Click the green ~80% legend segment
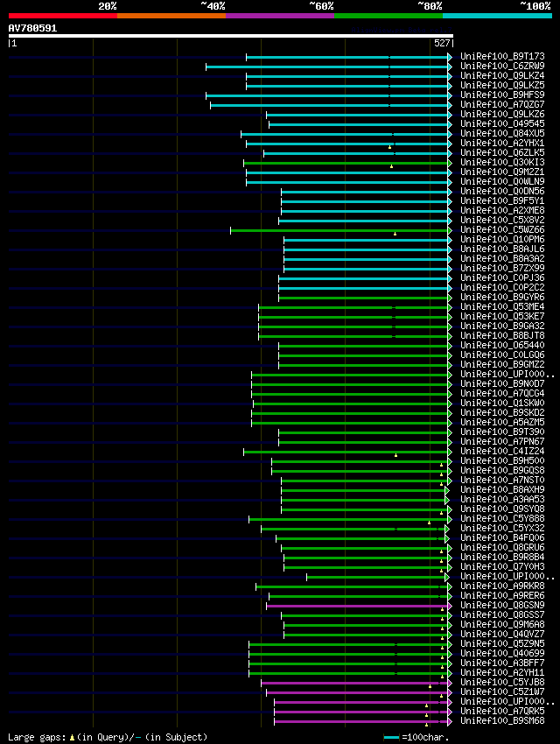This screenshot has height=744, width=560. click(388, 16)
